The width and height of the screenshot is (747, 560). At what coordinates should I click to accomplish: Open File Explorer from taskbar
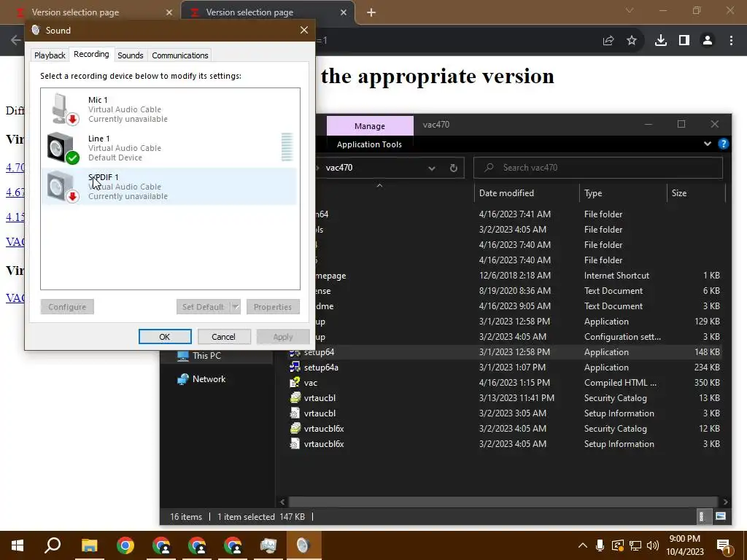[x=89, y=545]
